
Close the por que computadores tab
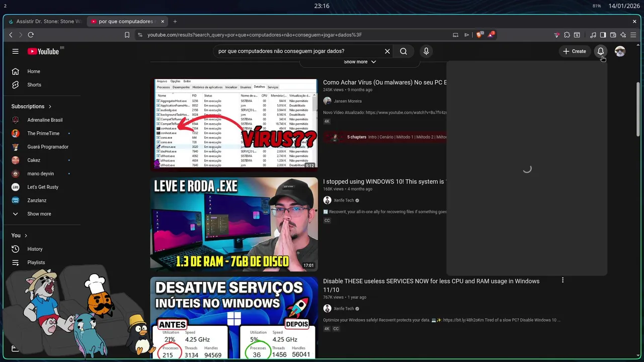pos(162,22)
